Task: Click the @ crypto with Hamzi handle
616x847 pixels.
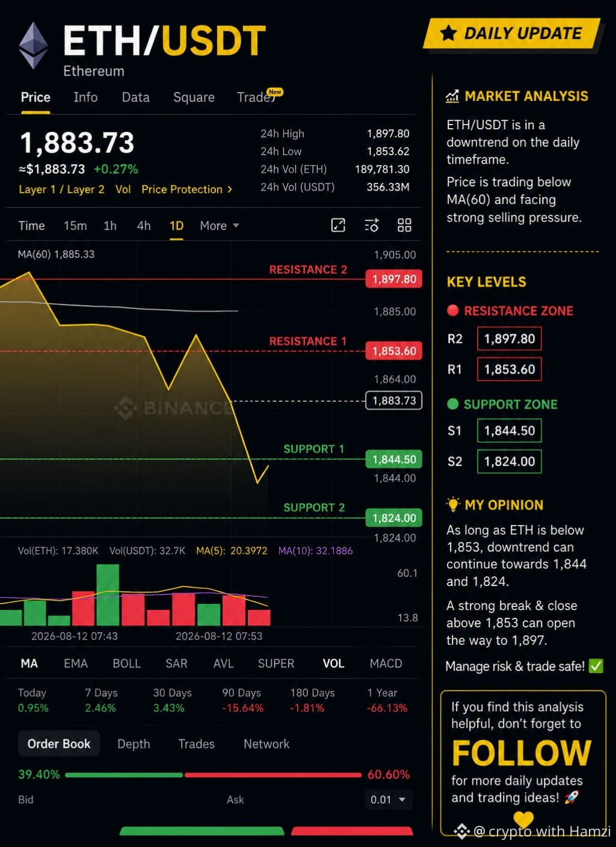Action: click(x=542, y=831)
